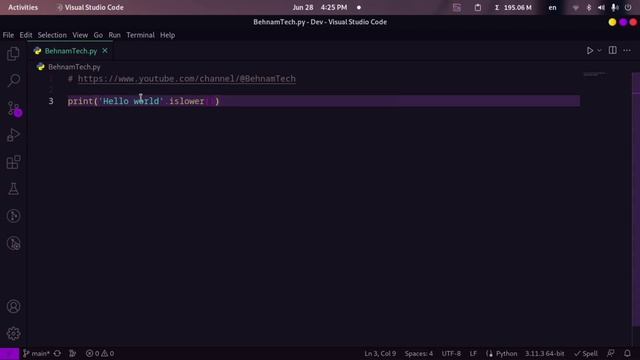Open the Manage gear settings
640x360 pixels.
point(13,333)
